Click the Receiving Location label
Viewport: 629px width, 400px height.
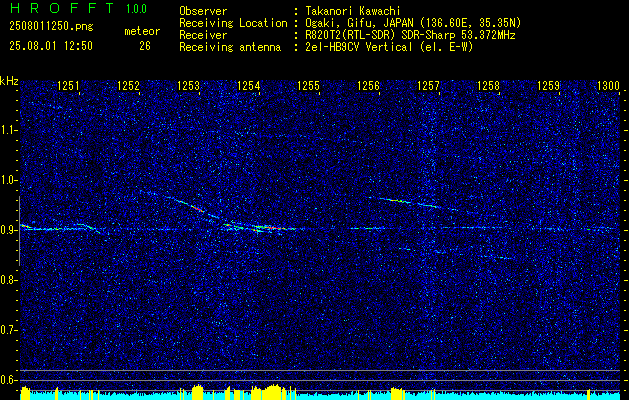tap(233, 23)
